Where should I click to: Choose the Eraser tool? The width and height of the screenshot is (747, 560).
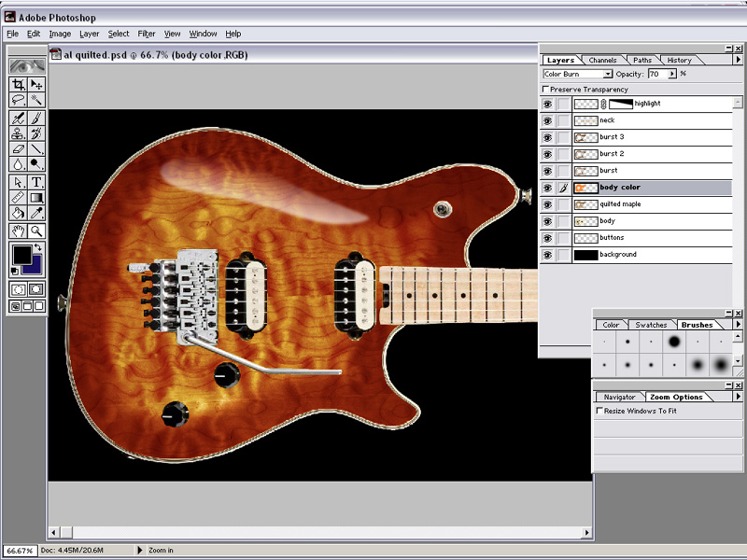point(18,148)
